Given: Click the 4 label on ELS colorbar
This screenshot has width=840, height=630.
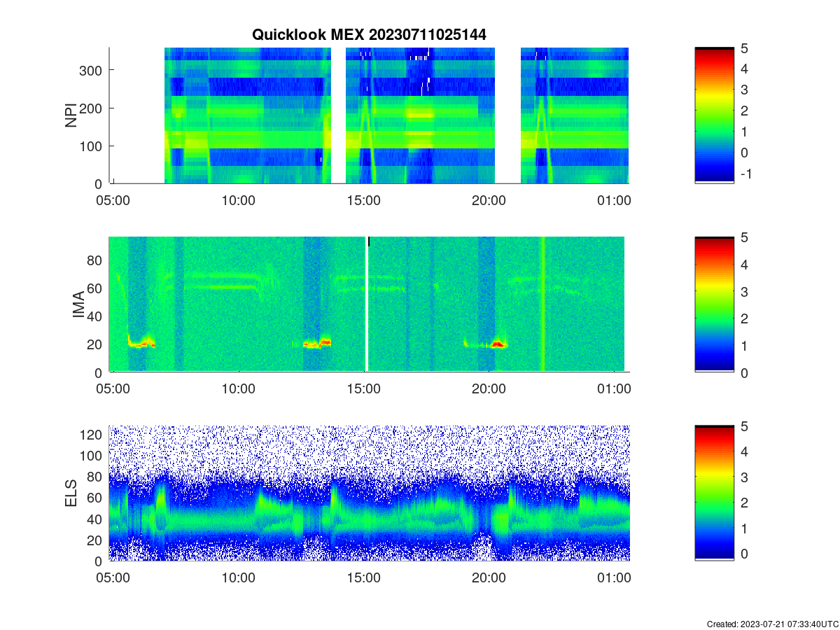Looking at the screenshot, I should [x=745, y=451].
